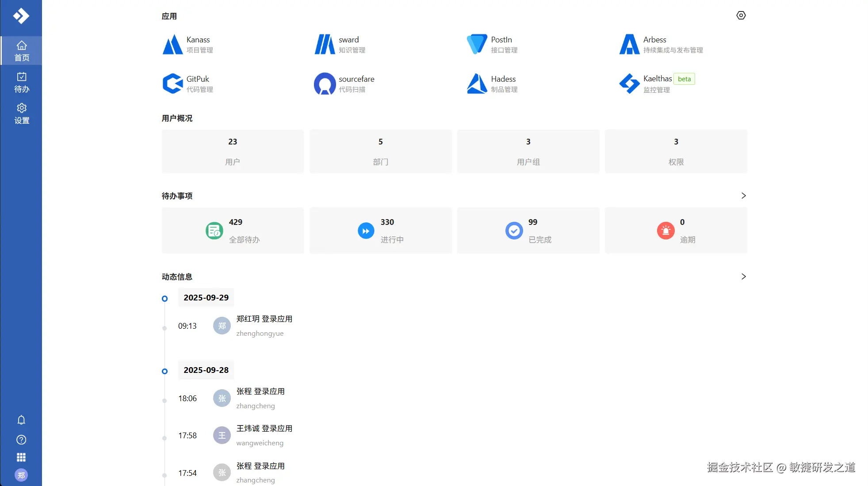Go to 首页 in the sidebar
The height and width of the screenshot is (486, 868).
(x=21, y=50)
